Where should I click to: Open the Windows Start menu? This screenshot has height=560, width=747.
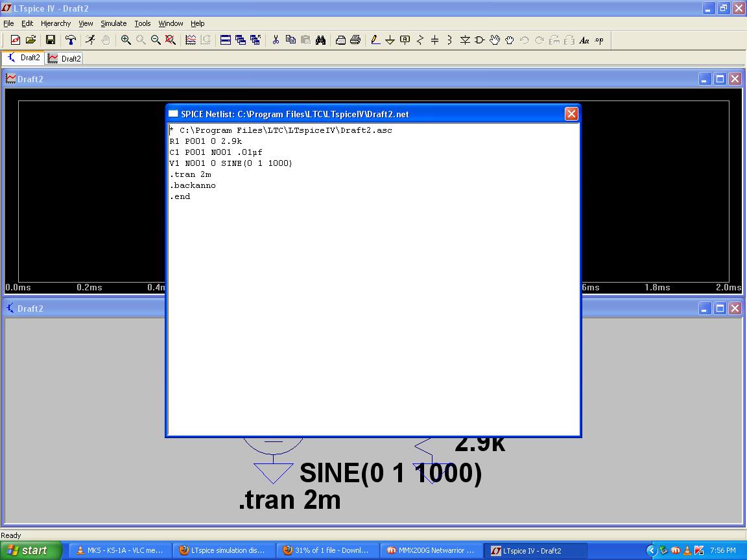pyautogui.click(x=31, y=550)
